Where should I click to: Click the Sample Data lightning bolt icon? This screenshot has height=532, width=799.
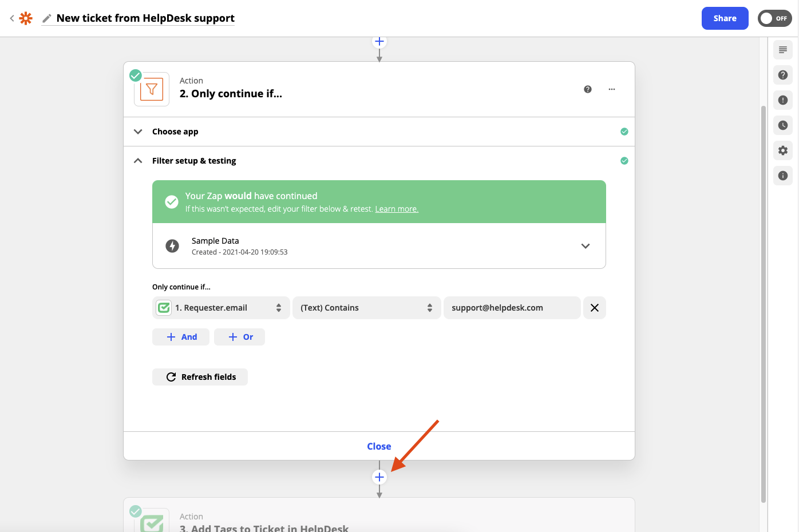172,246
